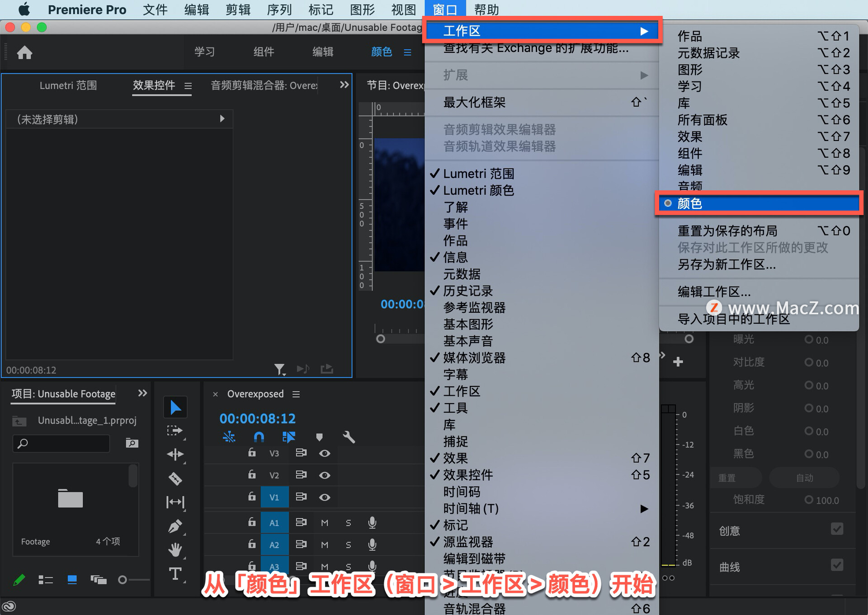Image resolution: width=868 pixels, height=615 pixels.
Task: Expand the (未选择剪辑) arrow
Action: (x=222, y=119)
